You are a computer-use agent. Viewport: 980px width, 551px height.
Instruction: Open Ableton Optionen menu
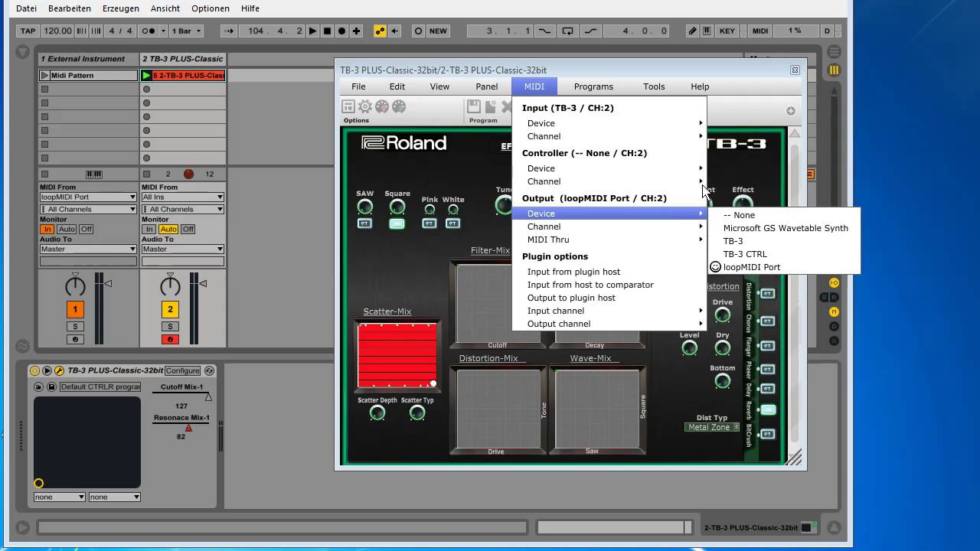[211, 8]
